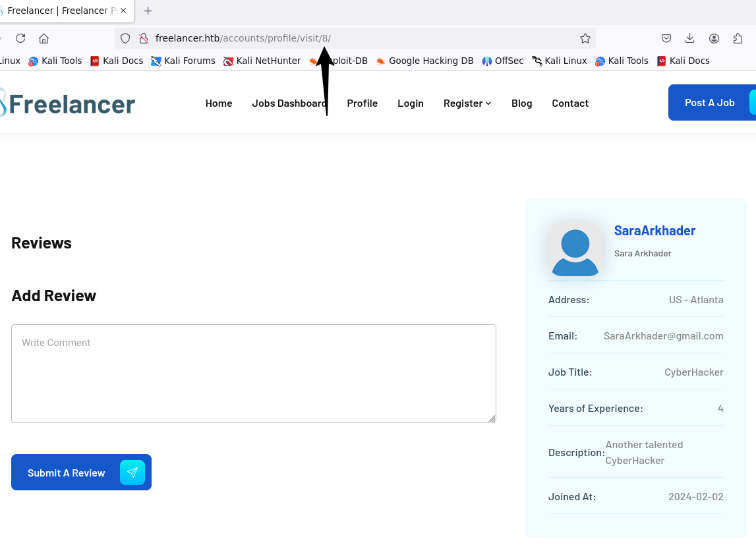Grab the comment box resize handle
This screenshot has width=756, height=549.
491,419
